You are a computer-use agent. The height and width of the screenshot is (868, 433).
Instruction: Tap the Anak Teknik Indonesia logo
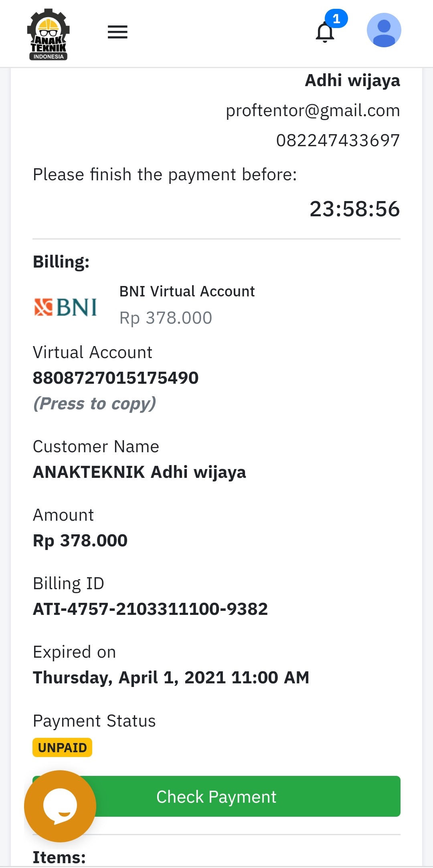click(48, 34)
